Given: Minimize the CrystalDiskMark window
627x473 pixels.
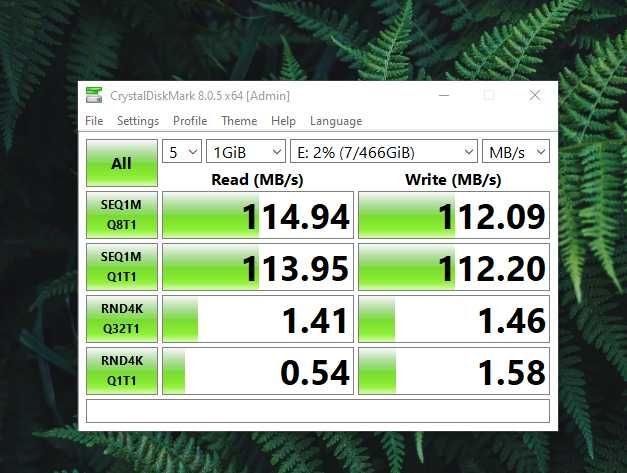Looking at the screenshot, I should [444, 95].
